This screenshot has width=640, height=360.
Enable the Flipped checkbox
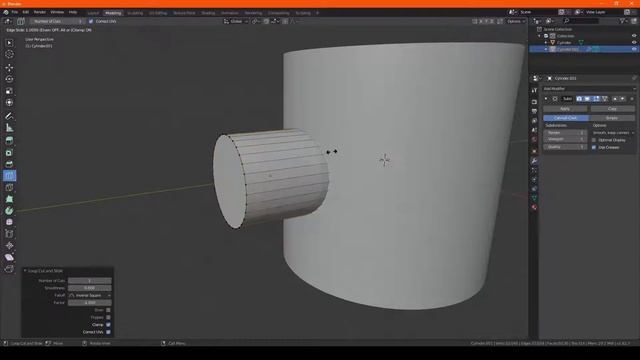coord(108,318)
